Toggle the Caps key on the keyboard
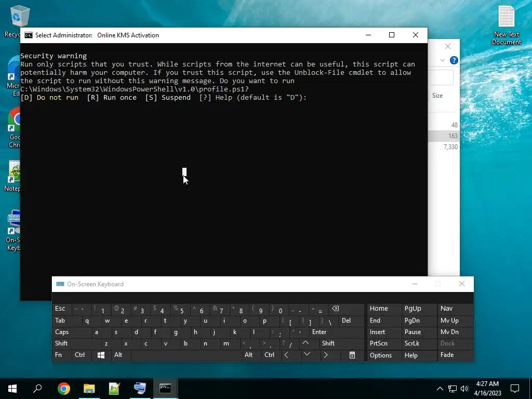 pyautogui.click(x=72, y=332)
